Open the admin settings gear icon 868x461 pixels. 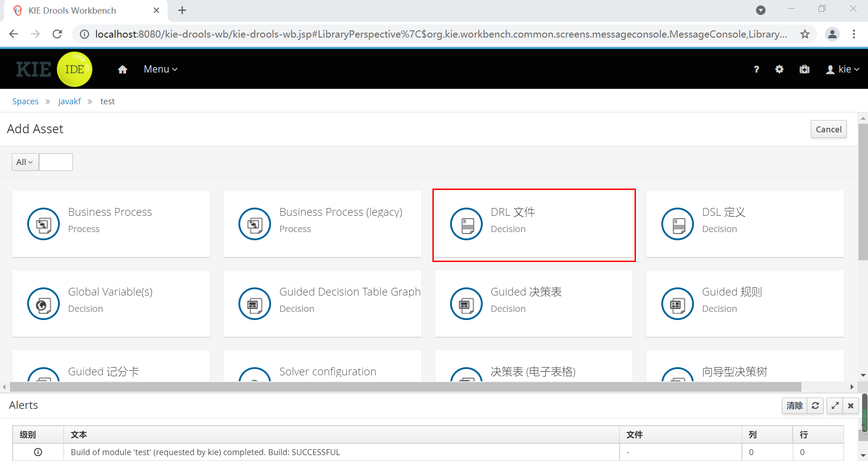[x=779, y=69]
